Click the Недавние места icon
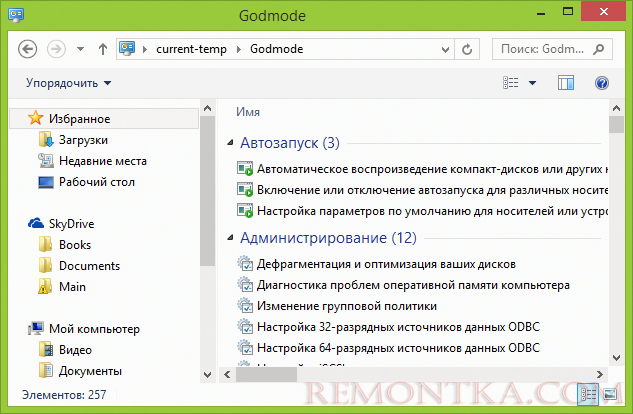The width and height of the screenshot is (633, 414). point(46,161)
